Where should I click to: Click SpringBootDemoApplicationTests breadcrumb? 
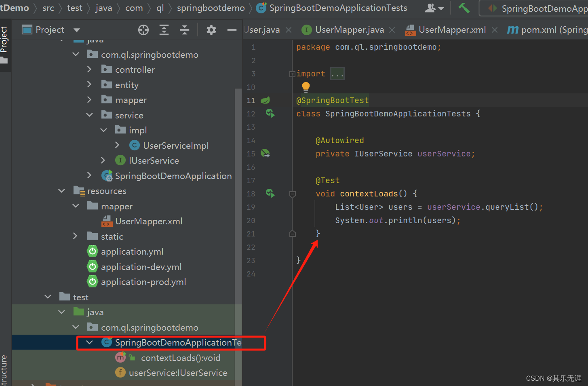pyautogui.click(x=338, y=8)
